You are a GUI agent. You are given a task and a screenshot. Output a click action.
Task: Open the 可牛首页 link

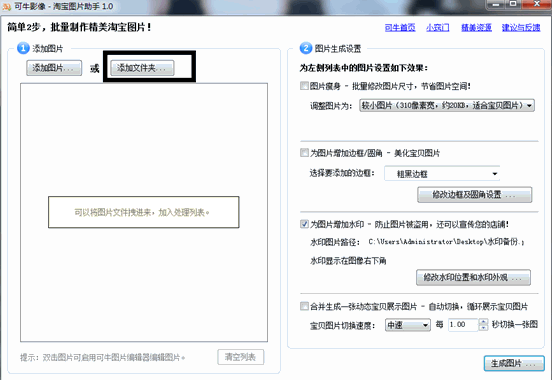(400, 27)
